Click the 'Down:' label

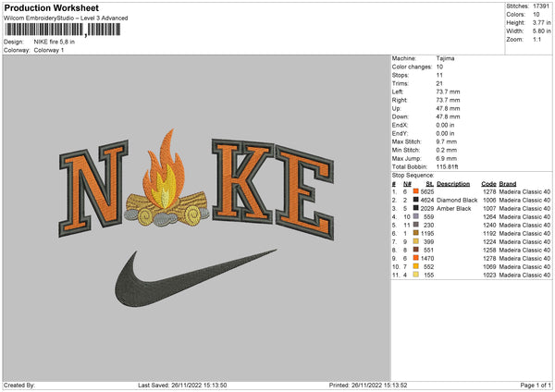click(400, 116)
